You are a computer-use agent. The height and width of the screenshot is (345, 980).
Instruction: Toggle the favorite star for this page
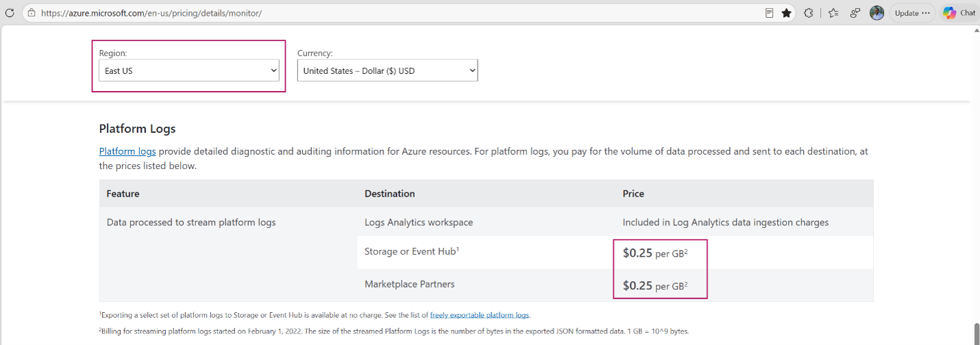787,13
